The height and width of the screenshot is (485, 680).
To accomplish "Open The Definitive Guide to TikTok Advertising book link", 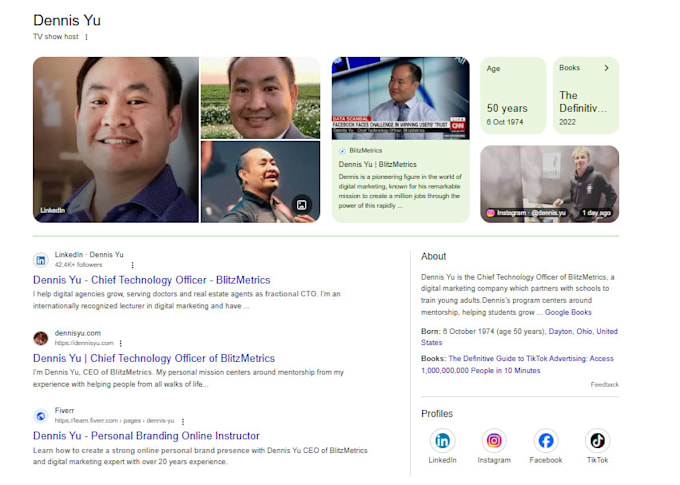I will click(x=517, y=364).
